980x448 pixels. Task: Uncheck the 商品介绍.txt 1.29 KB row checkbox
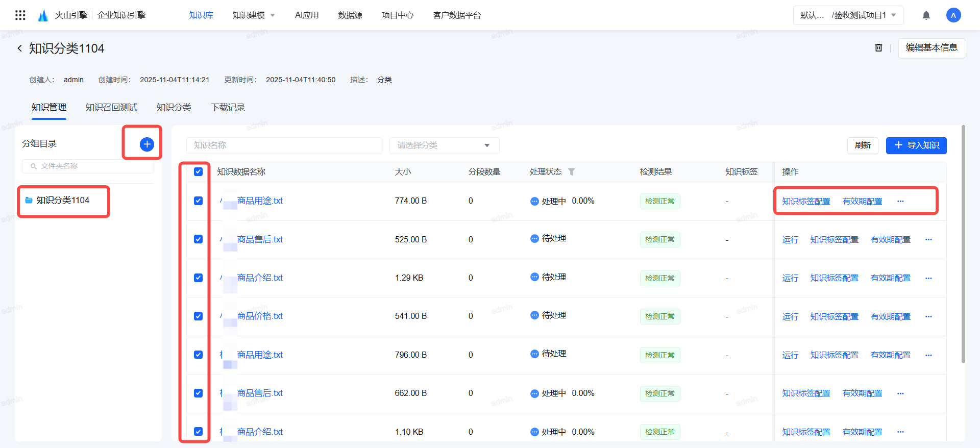point(199,278)
